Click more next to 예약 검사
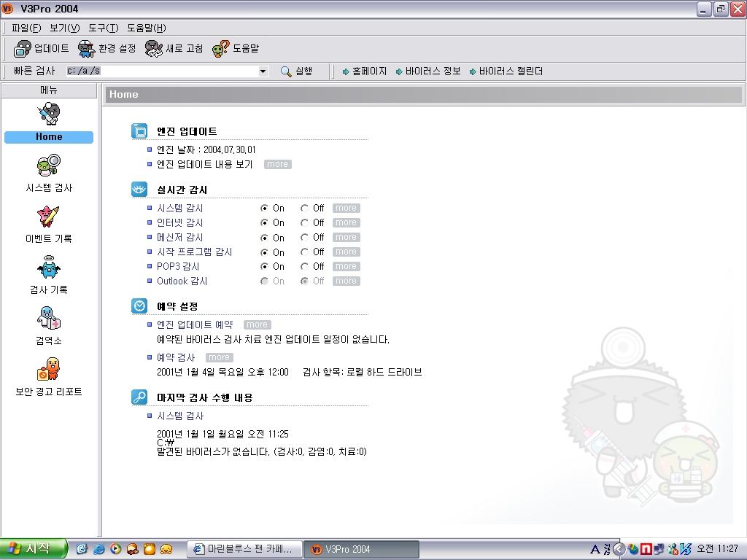The width and height of the screenshot is (747, 560). coord(219,357)
